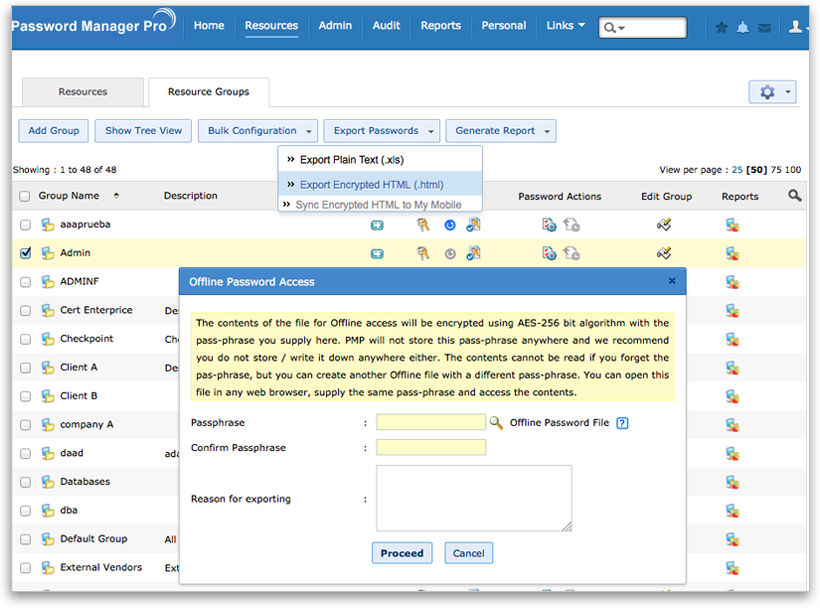Click the Show Tree View button

coord(143,131)
